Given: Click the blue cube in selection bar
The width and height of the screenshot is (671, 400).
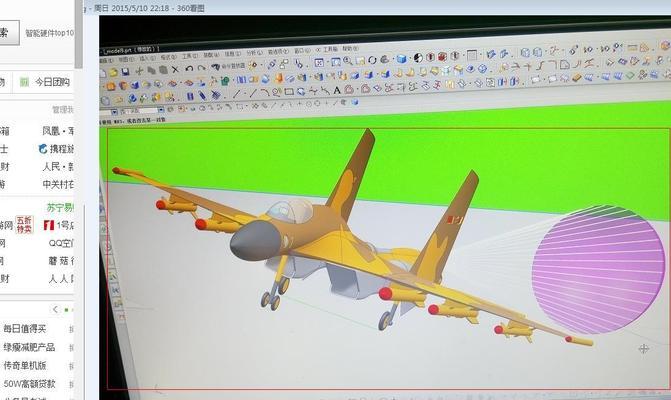Looking at the screenshot, I should tap(355, 102).
